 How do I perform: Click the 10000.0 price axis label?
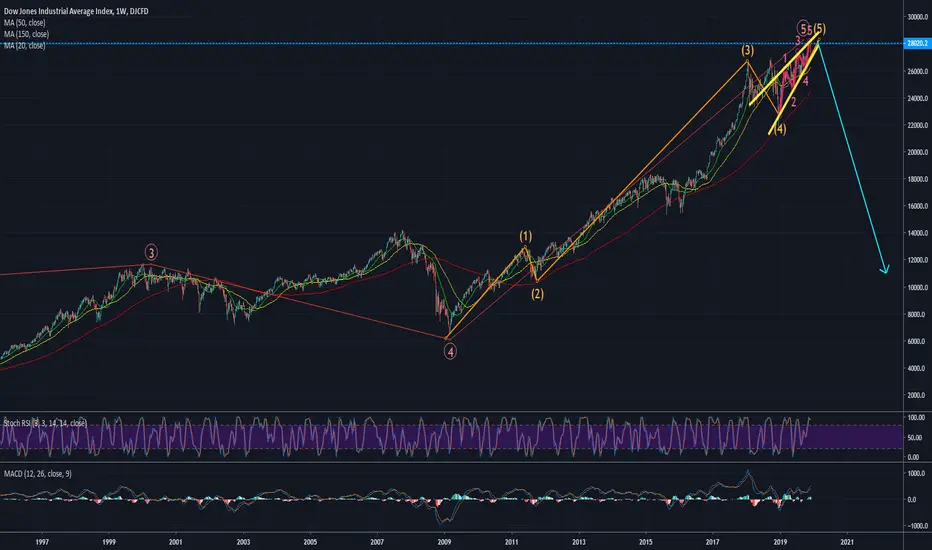coord(917,287)
